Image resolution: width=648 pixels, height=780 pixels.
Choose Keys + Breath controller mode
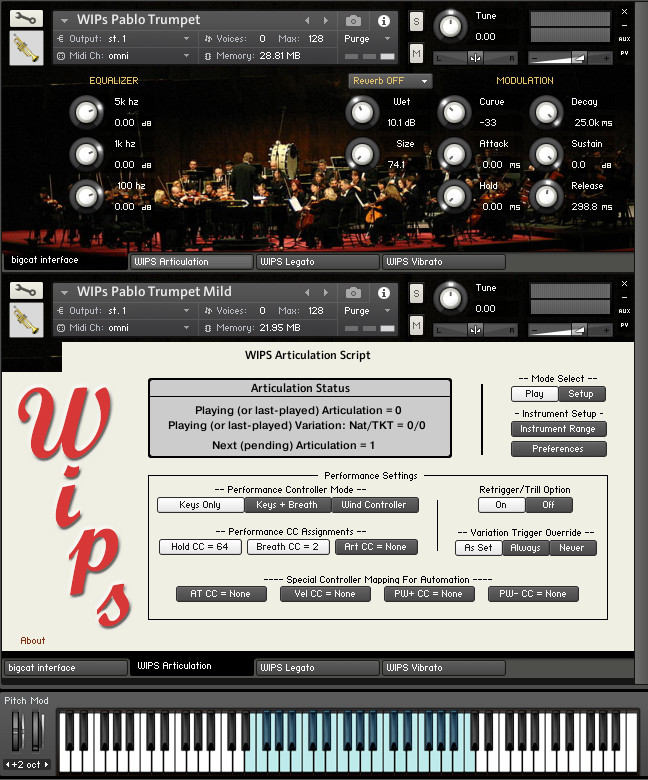point(287,505)
